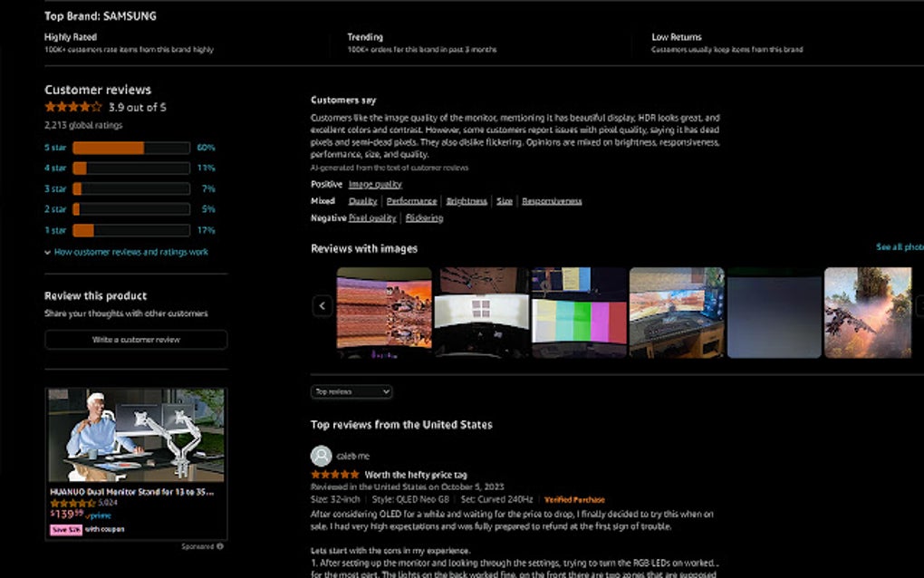Open the Responsiveness mixed tag
924x578 pixels.
[552, 201]
